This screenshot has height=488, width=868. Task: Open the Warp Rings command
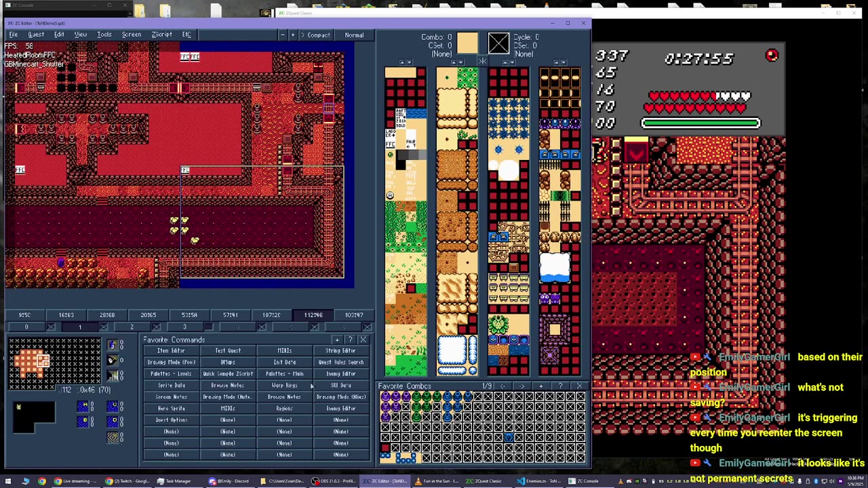(284, 385)
